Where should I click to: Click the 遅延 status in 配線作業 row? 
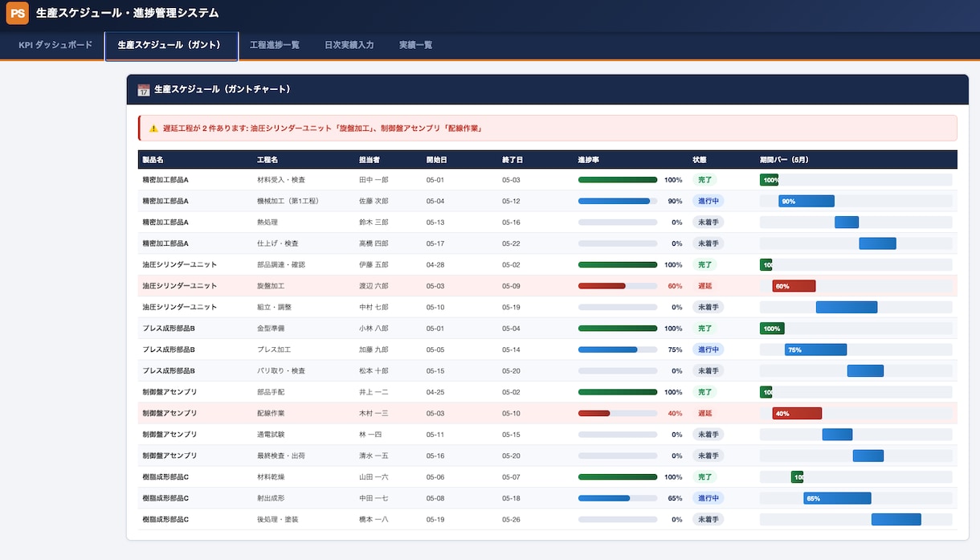pyautogui.click(x=704, y=413)
